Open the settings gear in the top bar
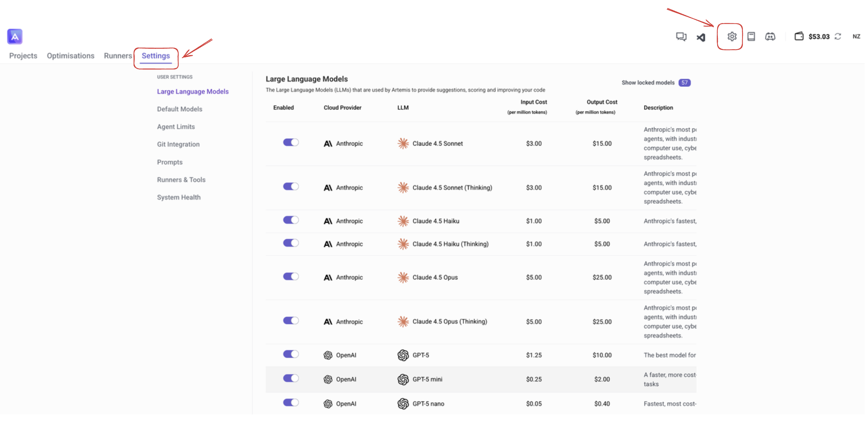Screen dimensions: 868x424 pyautogui.click(x=731, y=36)
